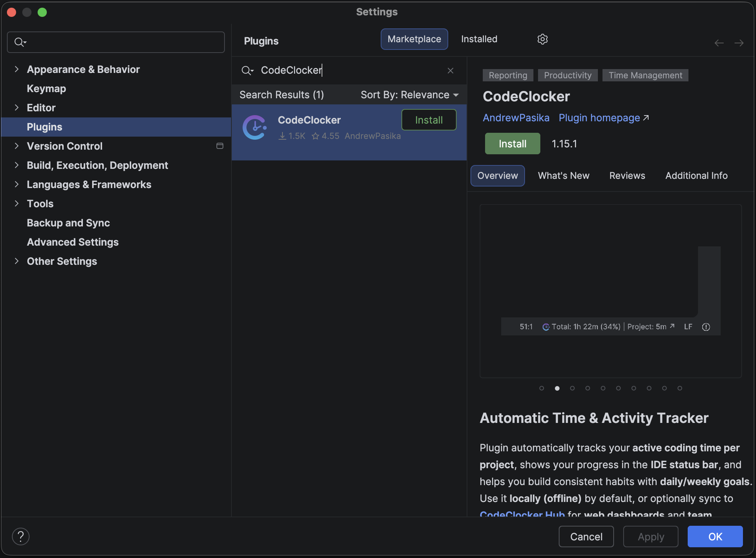Open the Plugin homepage link

[599, 117]
